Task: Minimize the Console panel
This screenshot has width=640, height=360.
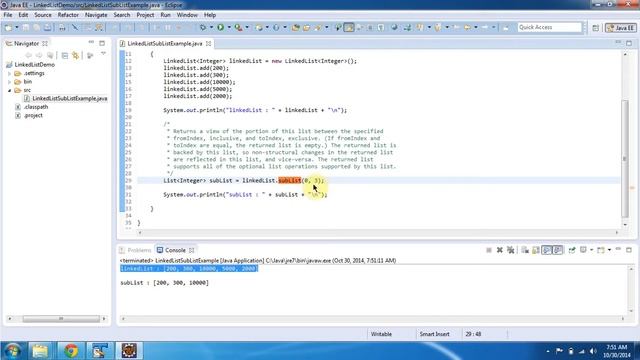Action: [x=618, y=249]
